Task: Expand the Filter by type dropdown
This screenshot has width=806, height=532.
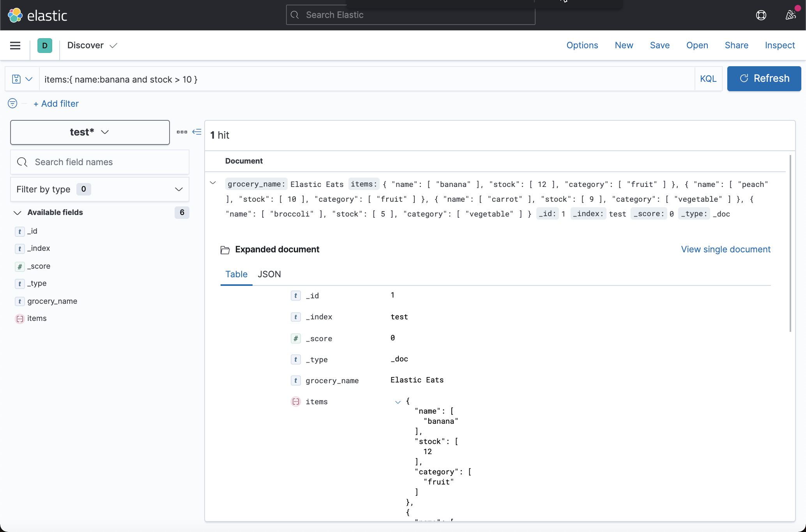Action: point(179,189)
